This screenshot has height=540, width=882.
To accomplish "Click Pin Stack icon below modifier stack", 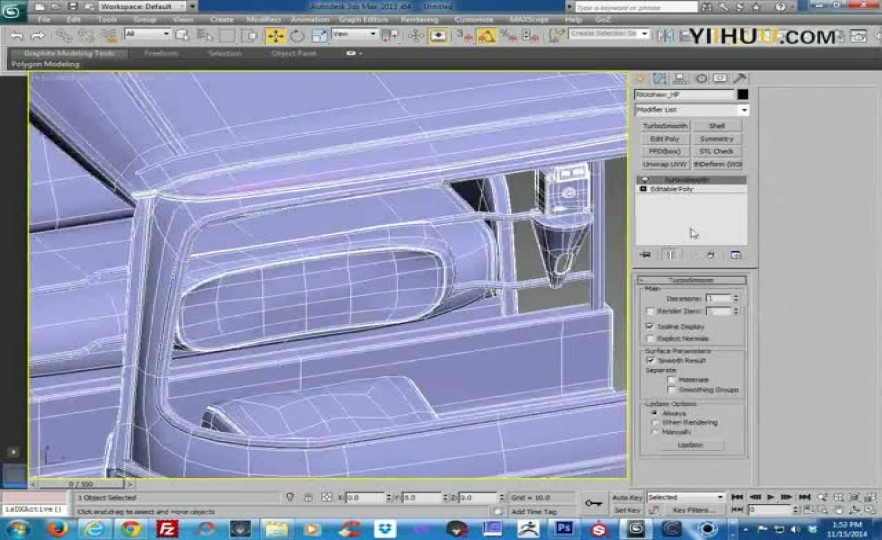I will [645, 255].
